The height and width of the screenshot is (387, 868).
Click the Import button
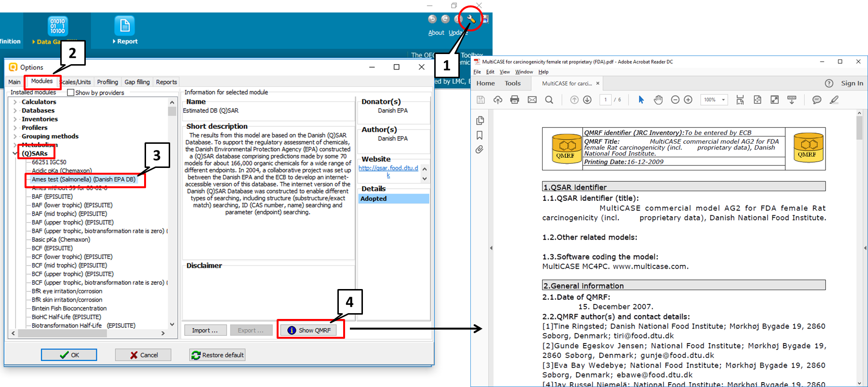205,330
